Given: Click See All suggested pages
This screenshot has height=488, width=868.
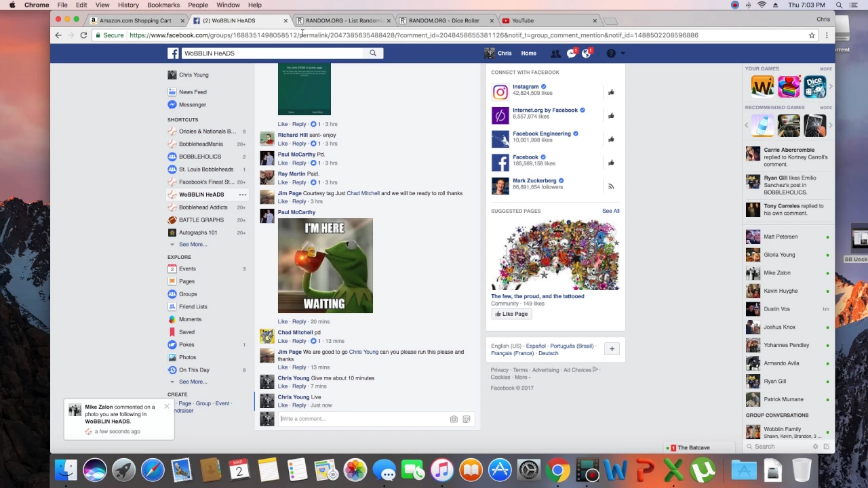Looking at the screenshot, I should click(x=610, y=211).
